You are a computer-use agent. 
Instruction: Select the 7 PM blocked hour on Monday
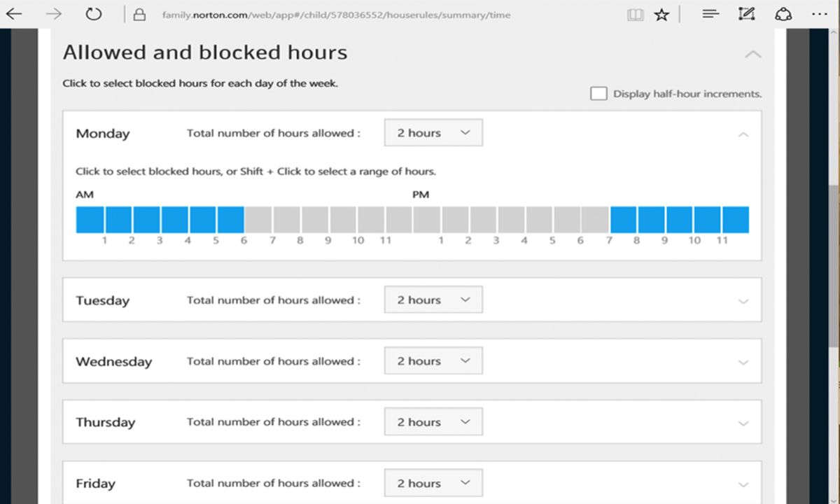tap(623, 219)
